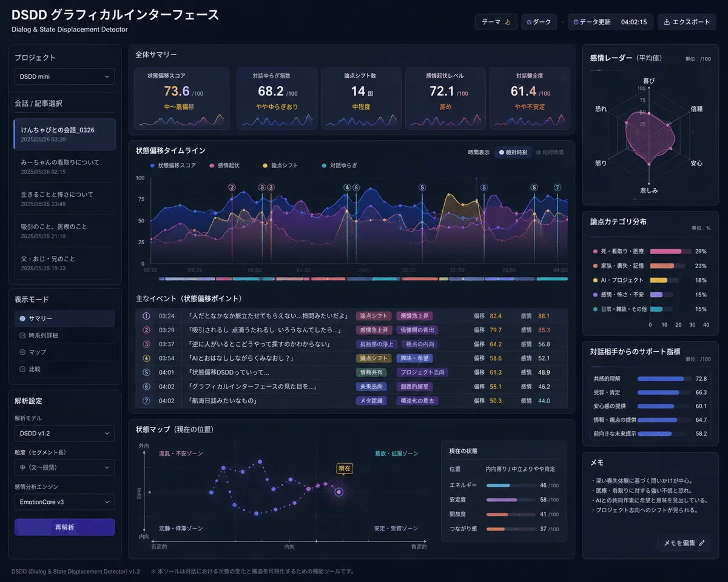Screen dimensions: 728x582
Task: Click the メタ認識 tag
Action: pos(371,401)
